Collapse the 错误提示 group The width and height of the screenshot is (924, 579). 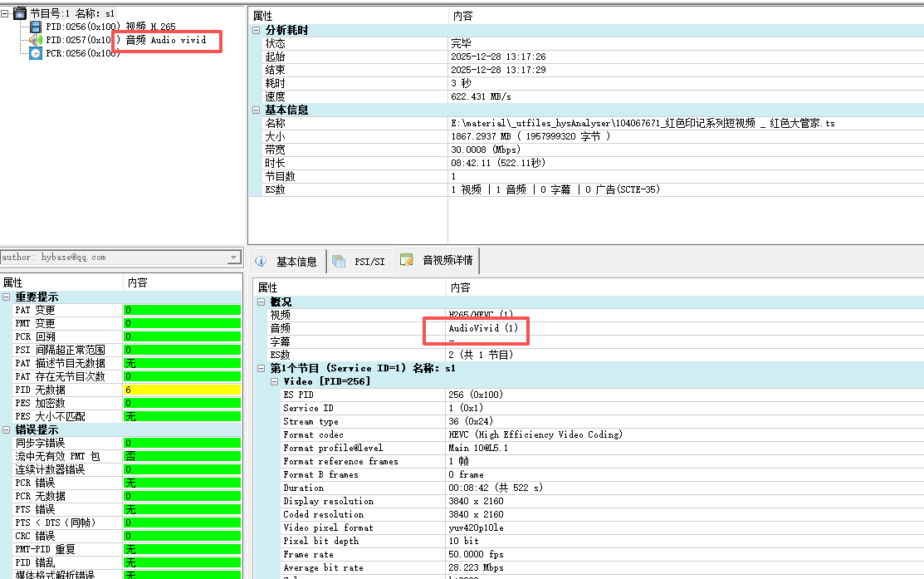[x=7, y=429]
